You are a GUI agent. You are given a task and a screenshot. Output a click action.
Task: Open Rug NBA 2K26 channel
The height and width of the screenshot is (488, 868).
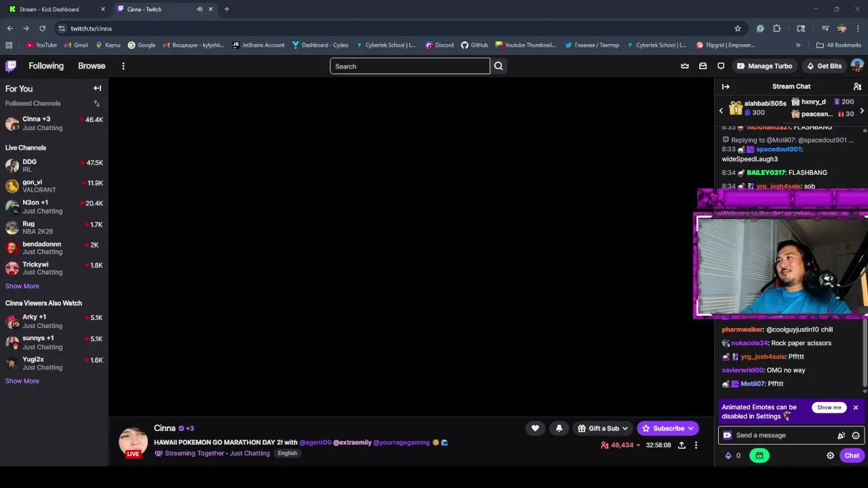[54, 227]
